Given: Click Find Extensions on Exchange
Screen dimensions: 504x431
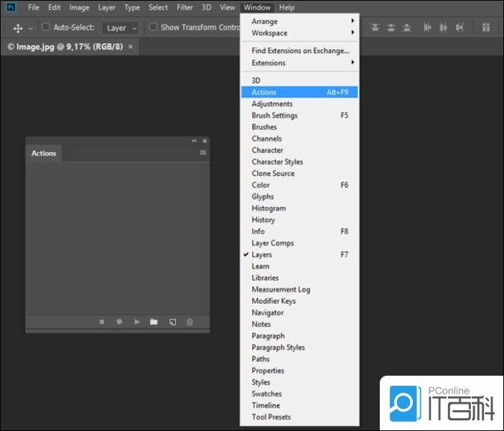Looking at the screenshot, I should (x=299, y=51).
